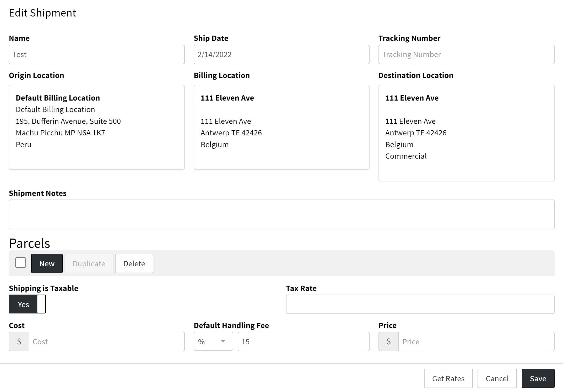
Task: Click the New parcel button
Action: coord(47,263)
